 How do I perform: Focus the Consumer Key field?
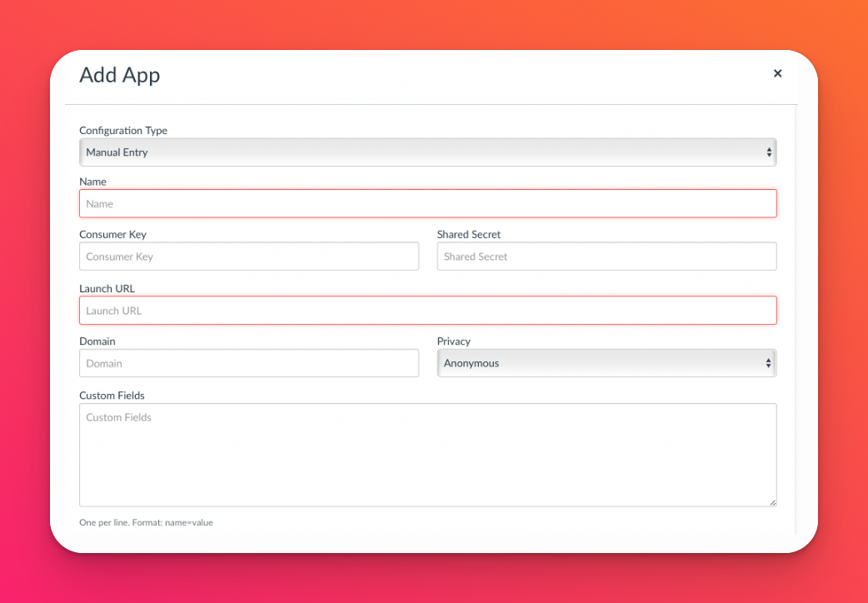[x=249, y=257]
